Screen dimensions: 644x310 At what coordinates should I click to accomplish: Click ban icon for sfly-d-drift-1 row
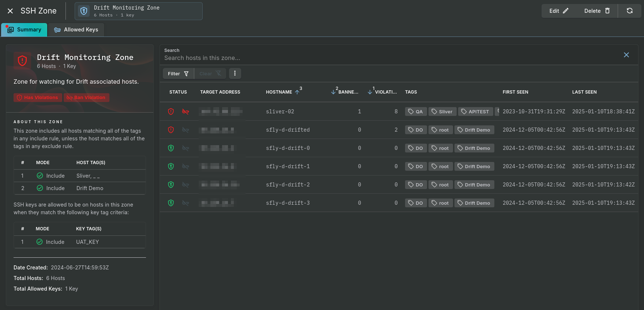[x=186, y=166]
